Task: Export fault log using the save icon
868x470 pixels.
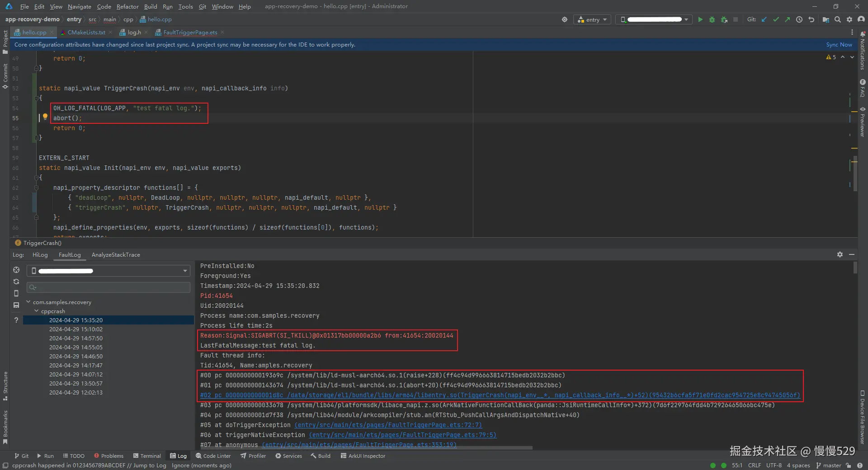Action: pos(16,305)
